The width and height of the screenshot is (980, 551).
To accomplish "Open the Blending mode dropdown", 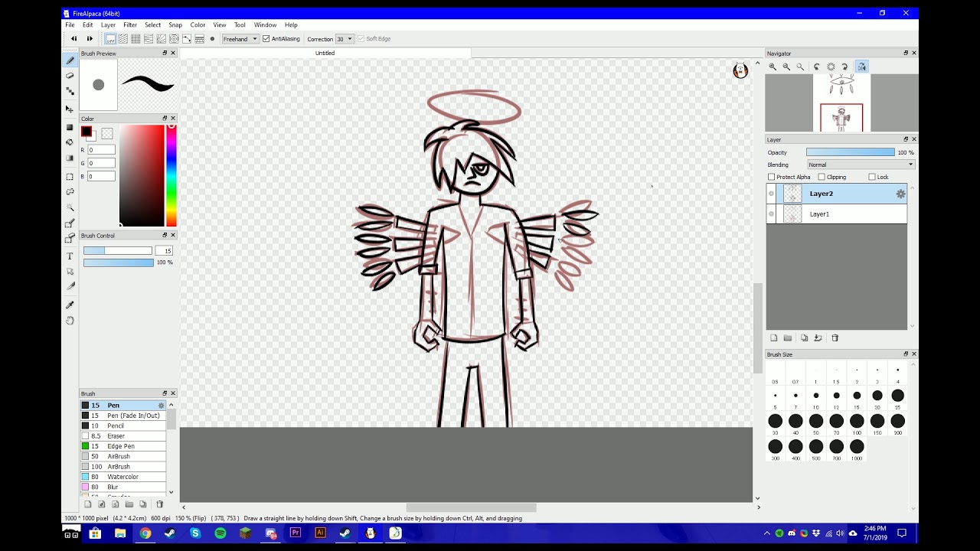I will click(x=861, y=165).
